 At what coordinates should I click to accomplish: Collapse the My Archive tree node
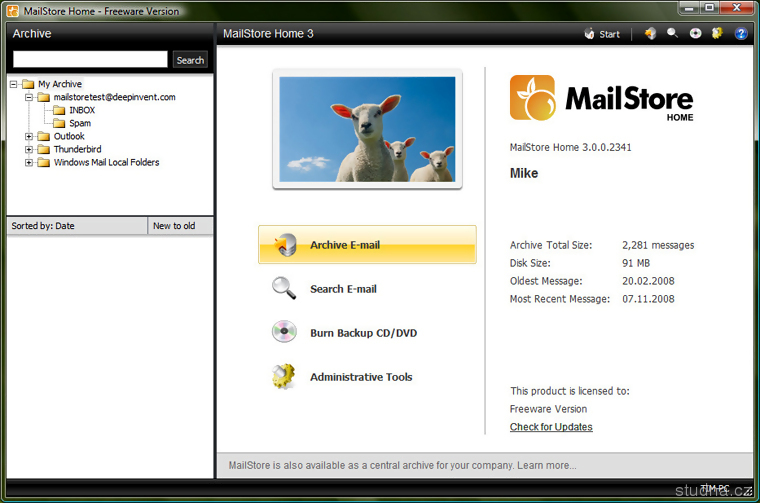pyautogui.click(x=14, y=84)
